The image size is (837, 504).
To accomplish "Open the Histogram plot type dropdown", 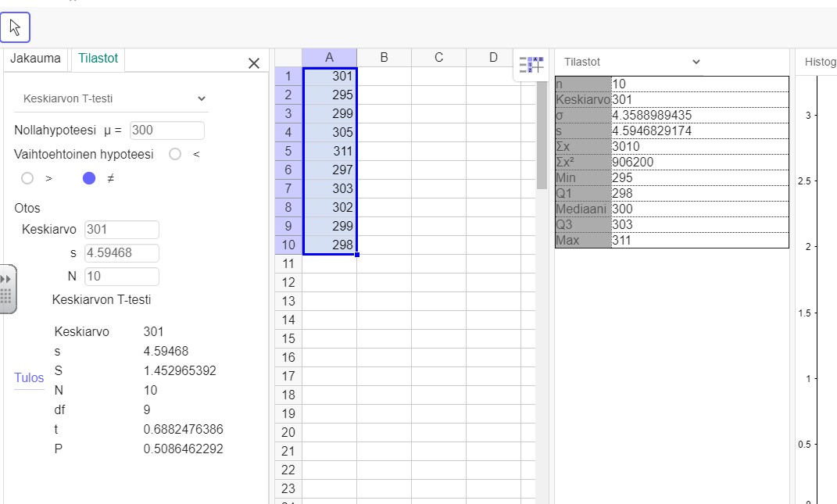I will (817, 63).
